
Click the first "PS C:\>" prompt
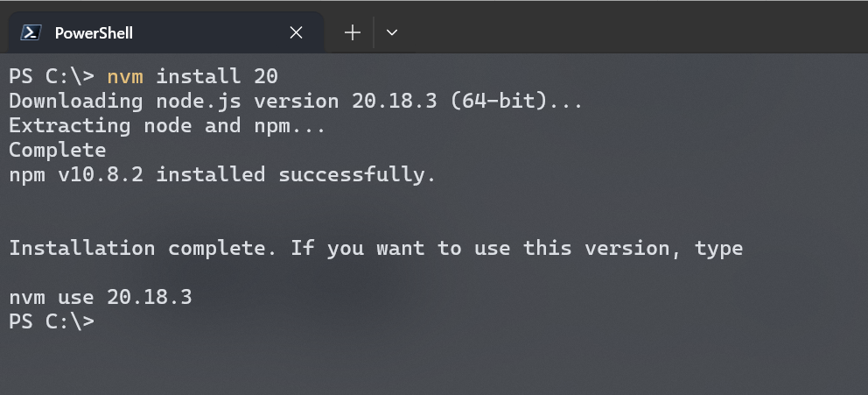point(51,75)
